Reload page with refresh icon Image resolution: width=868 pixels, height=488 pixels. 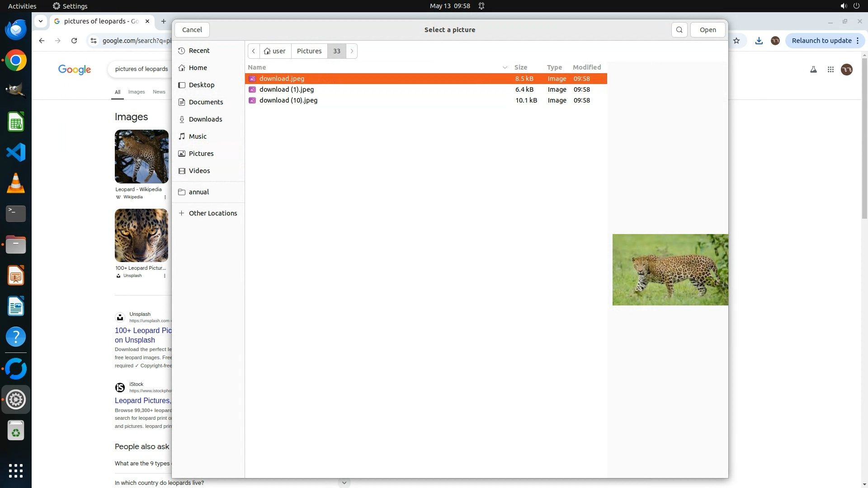[x=74, y=41]
